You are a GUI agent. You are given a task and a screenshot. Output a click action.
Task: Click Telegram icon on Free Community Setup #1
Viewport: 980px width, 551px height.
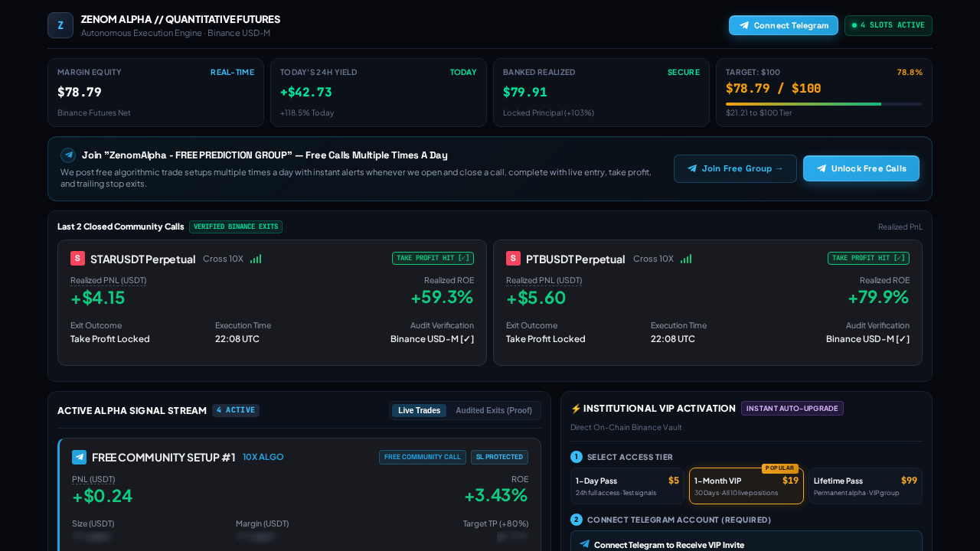coord(80,457)
